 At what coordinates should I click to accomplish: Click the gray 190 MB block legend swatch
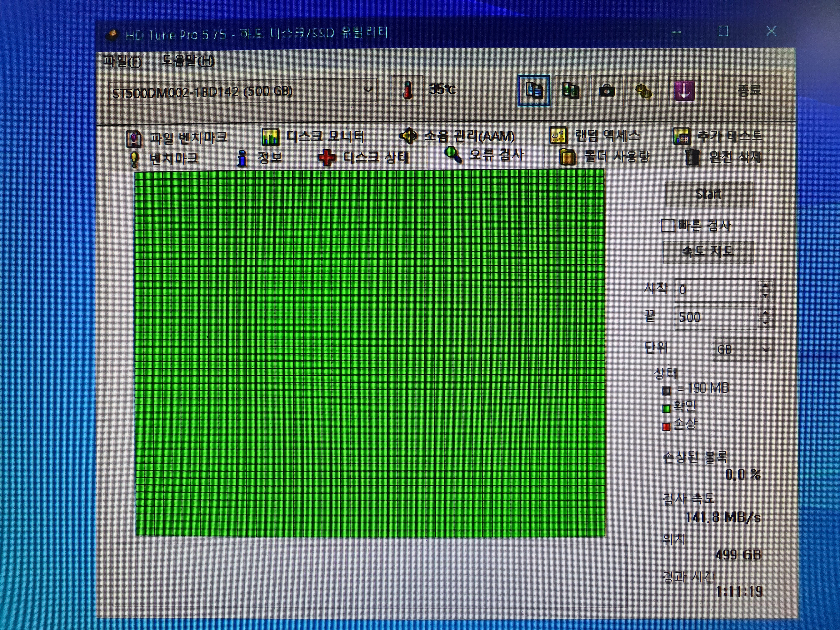click(666, 390)
